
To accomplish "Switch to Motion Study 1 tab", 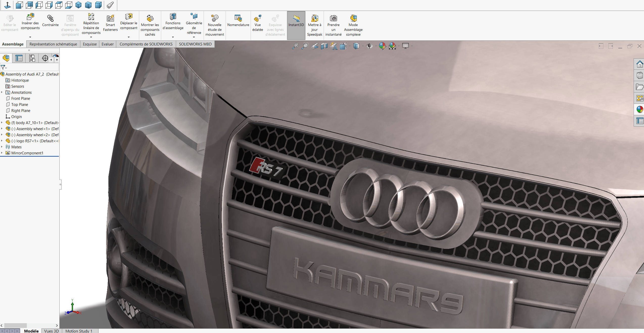I will (79, 331).
